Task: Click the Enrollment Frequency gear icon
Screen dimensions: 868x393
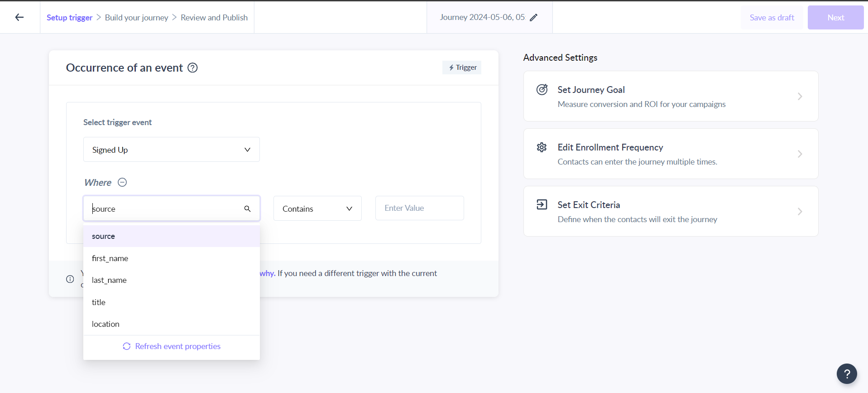Action: coord(542,147)
